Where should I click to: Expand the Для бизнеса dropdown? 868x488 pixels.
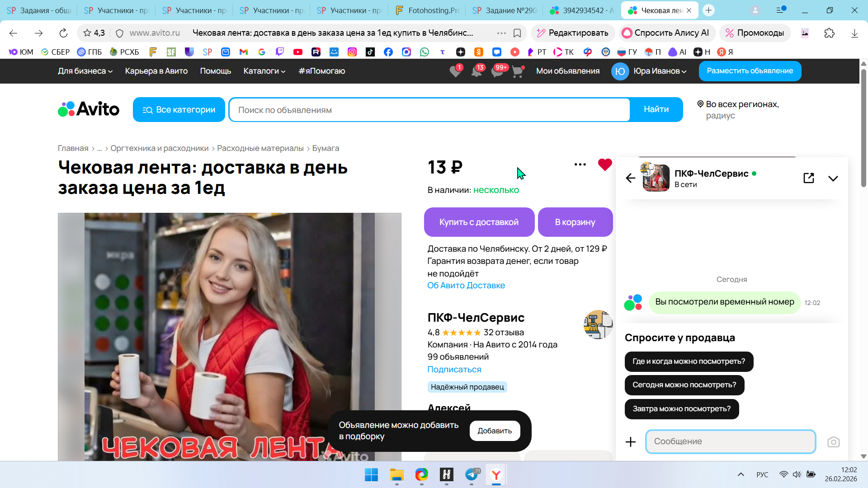click(85, 71)
